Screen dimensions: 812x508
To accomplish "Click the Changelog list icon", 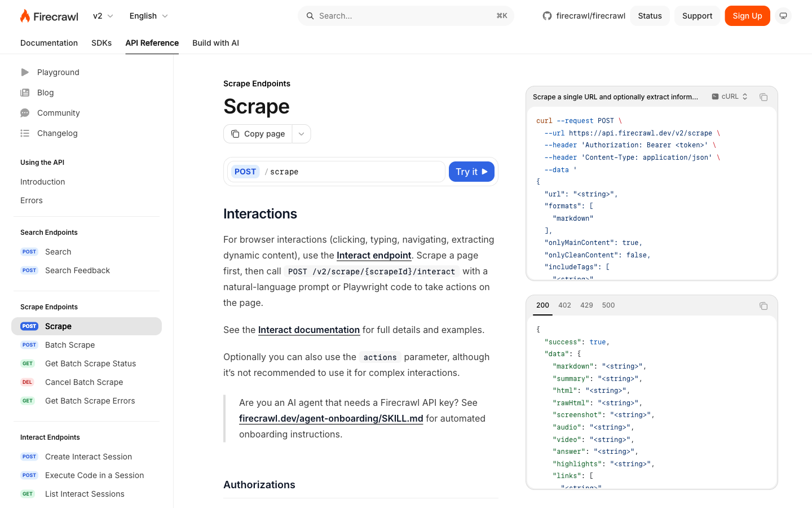I will click(25, 133).
